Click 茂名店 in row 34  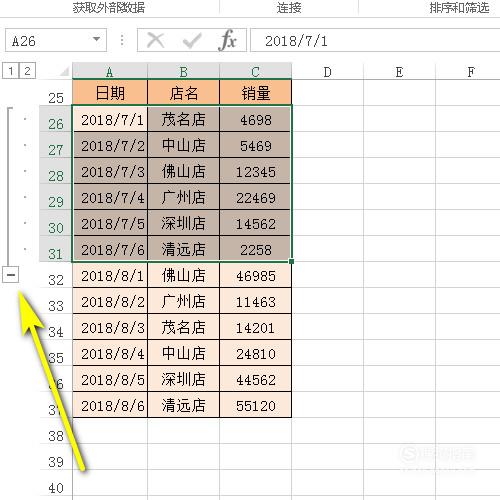coord(183,327)
